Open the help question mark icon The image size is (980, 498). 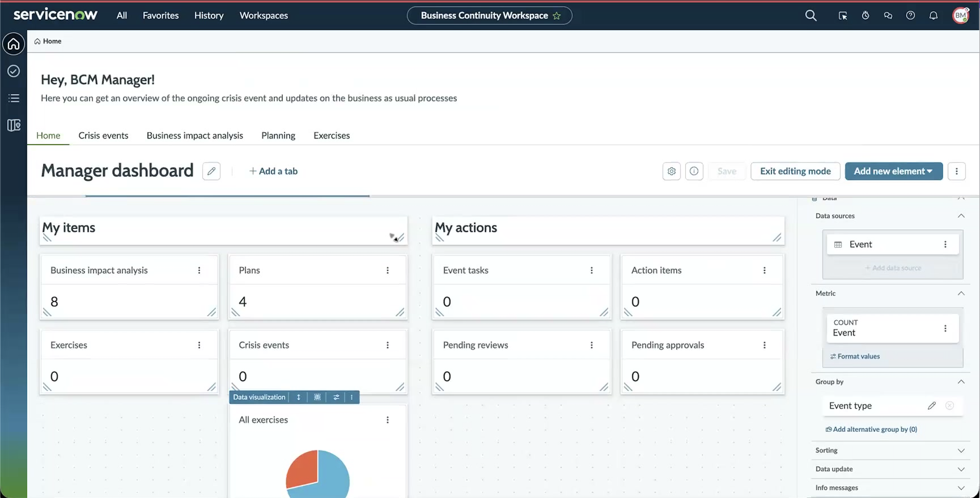[x=910, y=15]
